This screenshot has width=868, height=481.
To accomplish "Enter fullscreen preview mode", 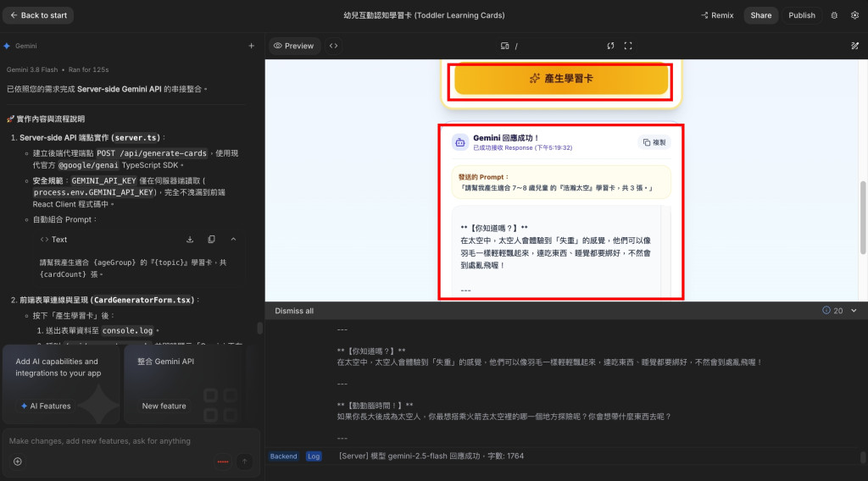I will (628, 46).
